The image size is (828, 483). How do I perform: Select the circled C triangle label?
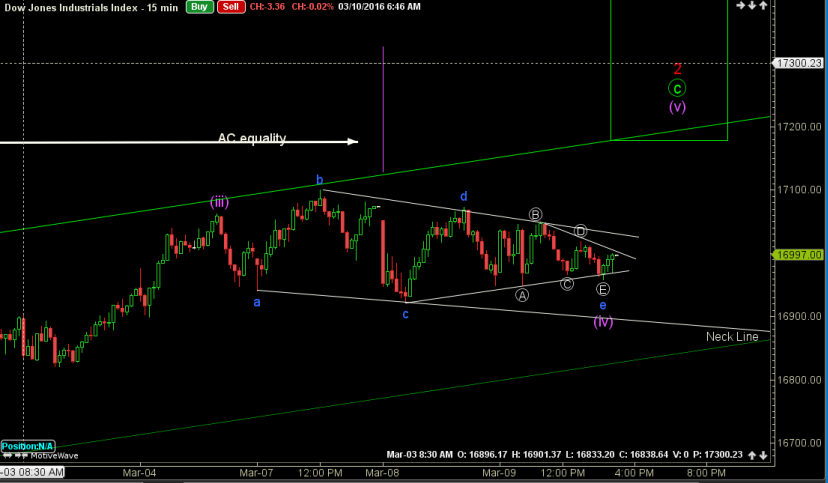point(567,284)
